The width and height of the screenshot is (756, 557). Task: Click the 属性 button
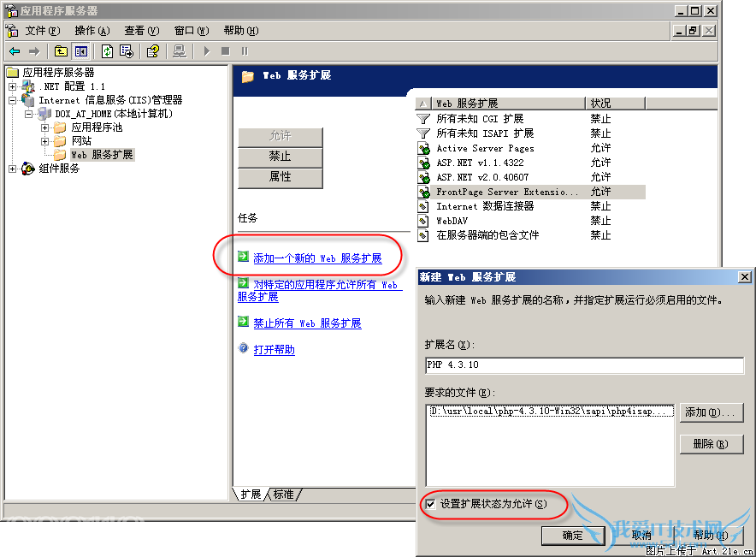tap(281, 177)
